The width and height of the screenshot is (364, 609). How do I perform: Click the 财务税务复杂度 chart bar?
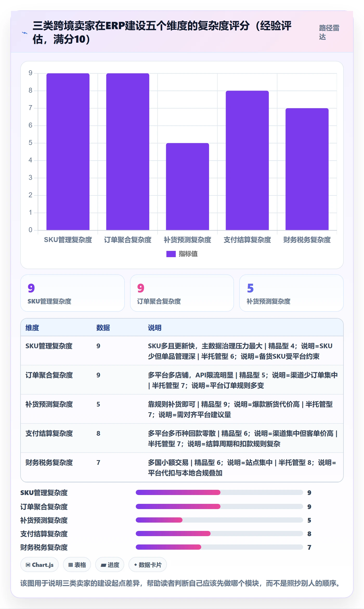pyautogui.click(x=307, y=169)
